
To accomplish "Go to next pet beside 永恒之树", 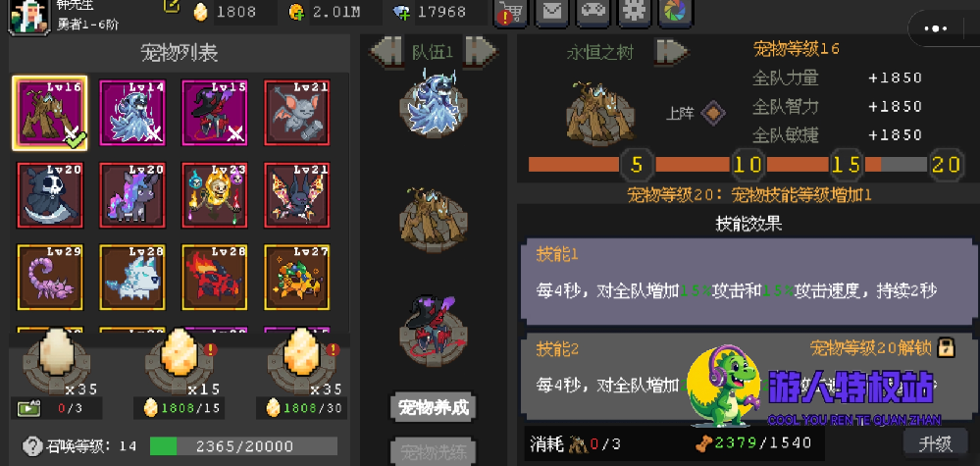I will pyautogui.click(x=671, y=51).
